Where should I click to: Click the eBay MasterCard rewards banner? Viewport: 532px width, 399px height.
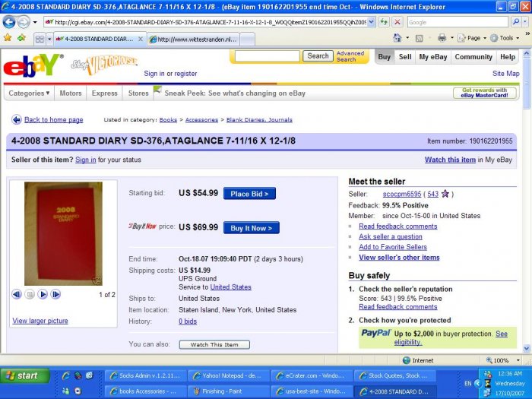(x=485, y=93)
